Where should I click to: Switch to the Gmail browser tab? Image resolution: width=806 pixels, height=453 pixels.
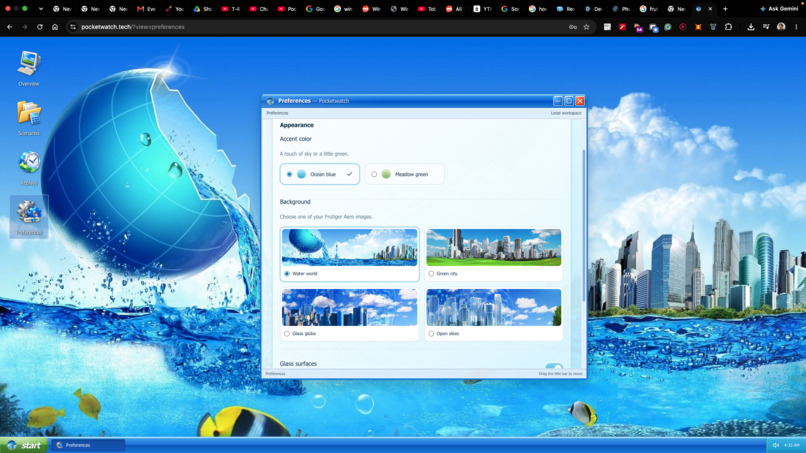click(x=146, y=9)
